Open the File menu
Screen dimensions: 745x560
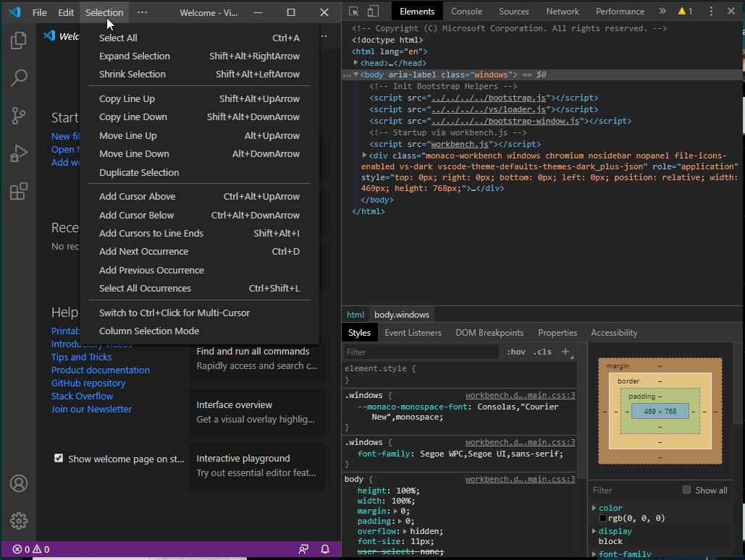(x=39, y=12)
